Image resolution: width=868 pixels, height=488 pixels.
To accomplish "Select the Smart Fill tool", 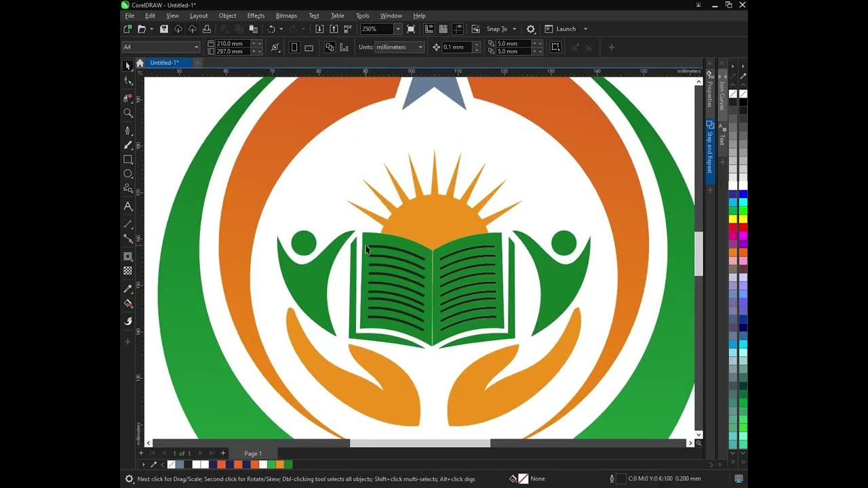I will [x=127, y=321].
